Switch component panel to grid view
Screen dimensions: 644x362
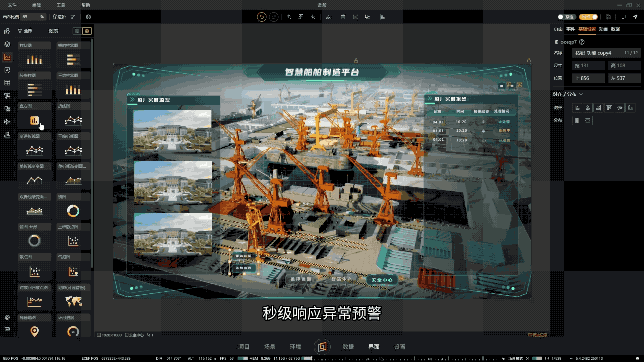87,31
